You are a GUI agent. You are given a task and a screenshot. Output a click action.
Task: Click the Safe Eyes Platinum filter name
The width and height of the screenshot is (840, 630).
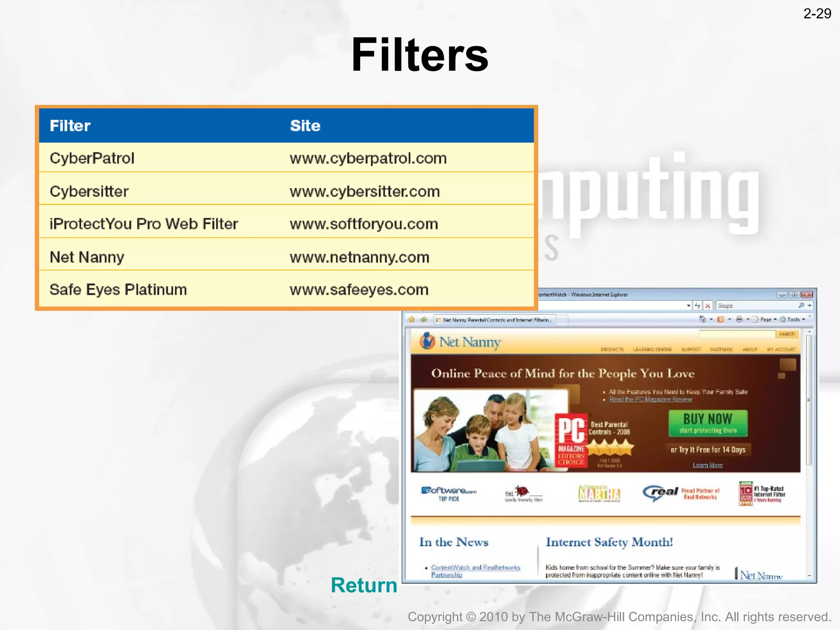click(118, 290)
